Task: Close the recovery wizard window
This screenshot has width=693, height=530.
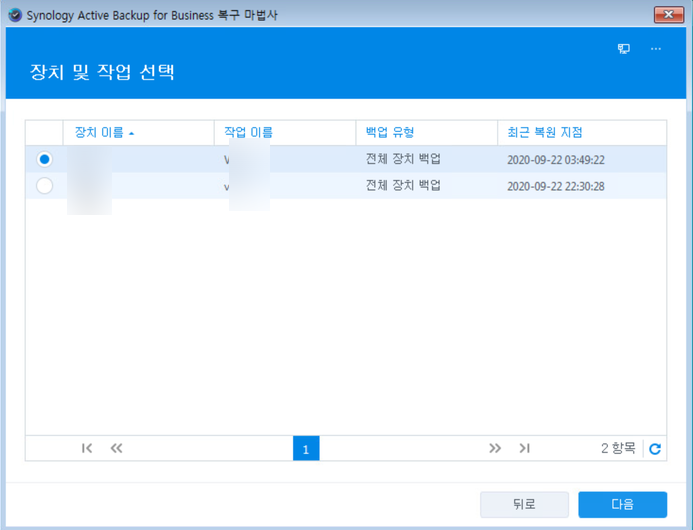Action: click(x=669, y=15)
